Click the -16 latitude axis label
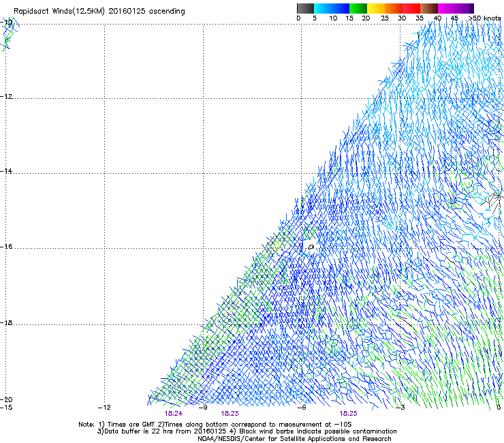Image resolution: width=504 pixels, height=443 pixels. tap(6, 247)
